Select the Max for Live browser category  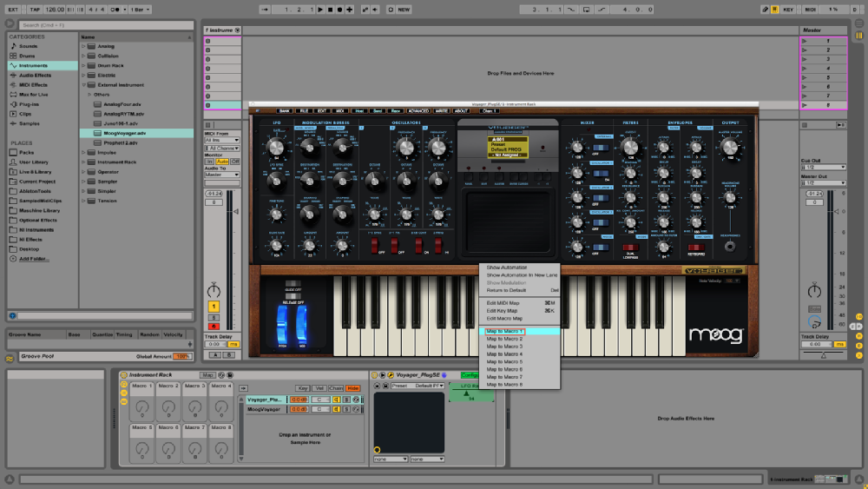(34, 94)
